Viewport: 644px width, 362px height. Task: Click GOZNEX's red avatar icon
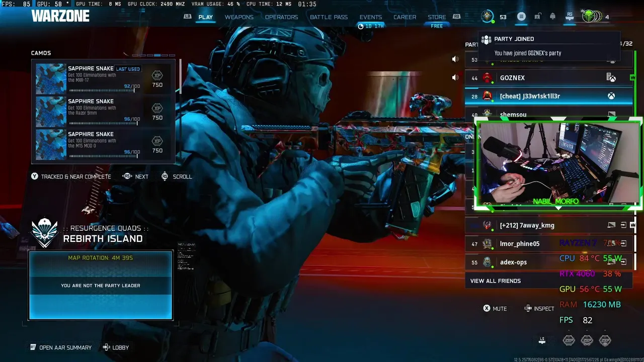[x=487, y=78]
